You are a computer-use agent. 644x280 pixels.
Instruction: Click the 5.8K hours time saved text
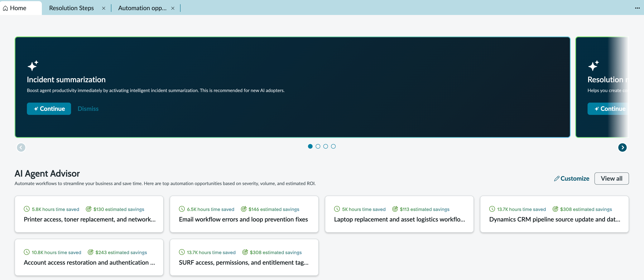coord(55,209)
